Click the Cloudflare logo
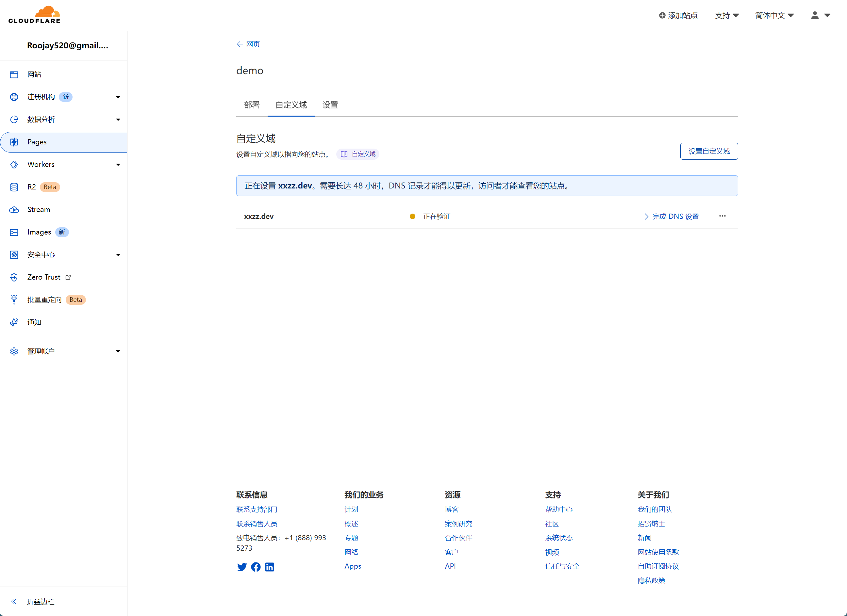Screen dimensions: 847x616 click(x=34, y=15)
